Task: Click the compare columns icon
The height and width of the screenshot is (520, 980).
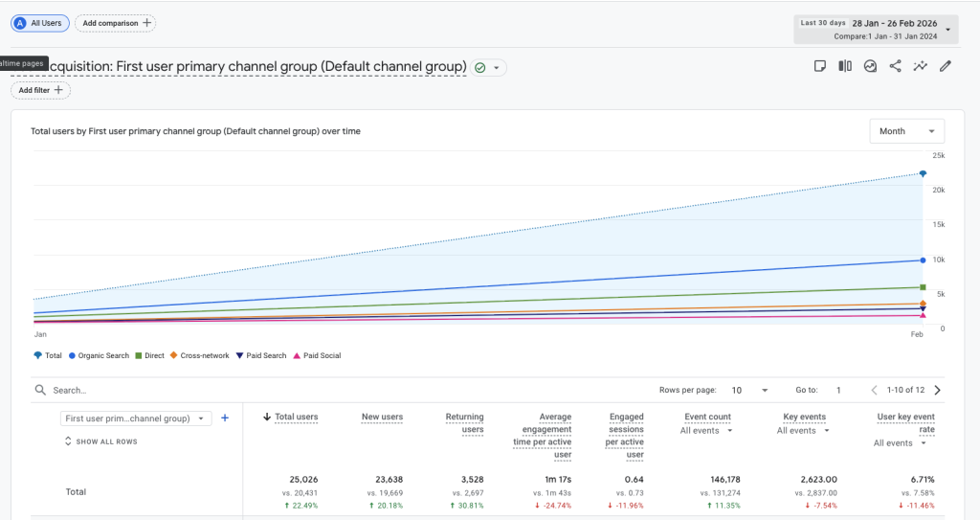Action: click(x=845, y=66)
